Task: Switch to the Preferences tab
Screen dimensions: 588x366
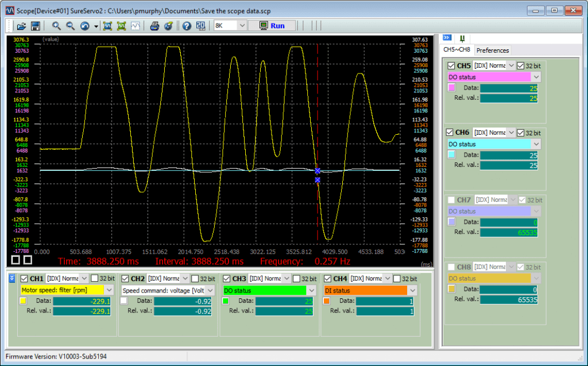Action: 493,50
